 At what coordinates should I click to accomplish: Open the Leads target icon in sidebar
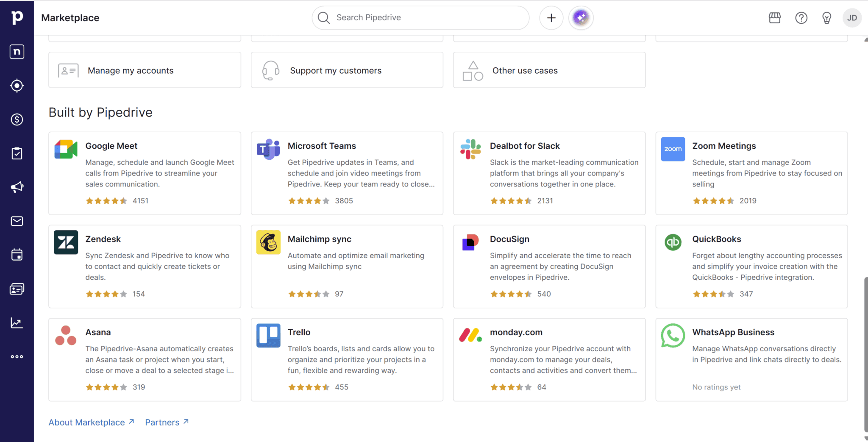point(17,86)
